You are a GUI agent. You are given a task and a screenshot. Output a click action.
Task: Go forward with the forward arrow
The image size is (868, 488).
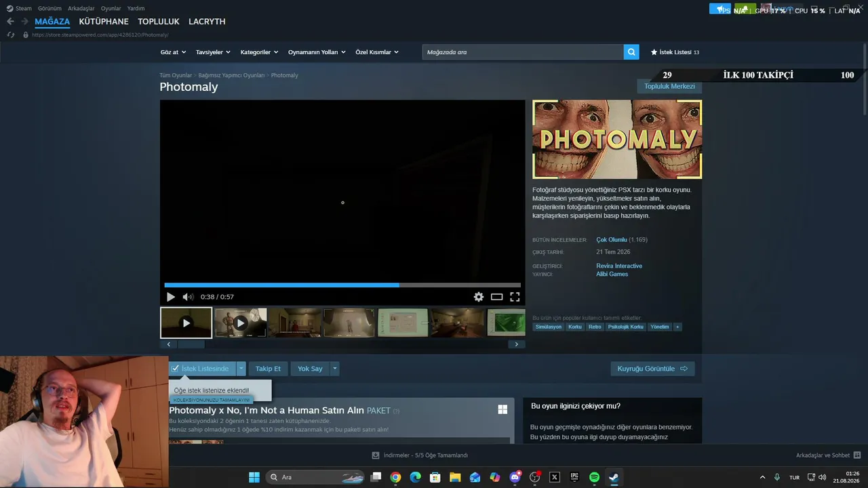(x=24, y=22)
